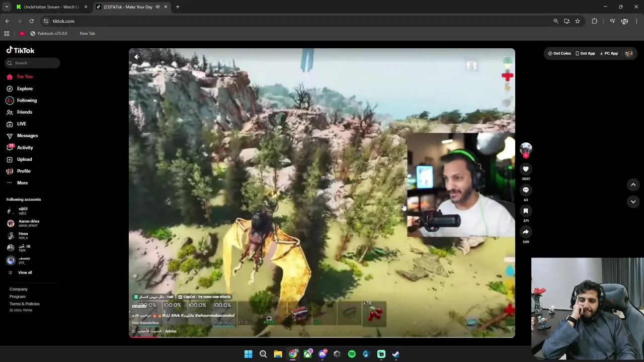Click the TikTok search field
Screen dimensions: 644x362
tap(33, 63)
